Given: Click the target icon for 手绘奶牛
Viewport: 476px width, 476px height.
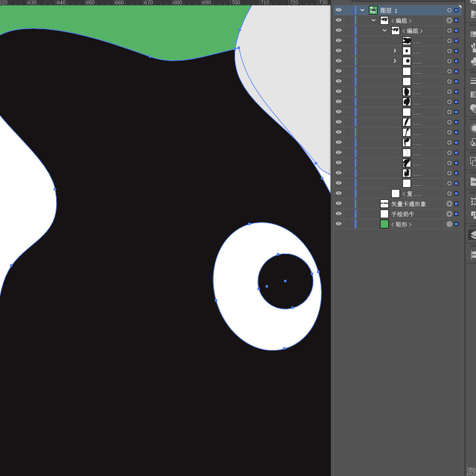Looking at the screenshot, I should point(449,214).
